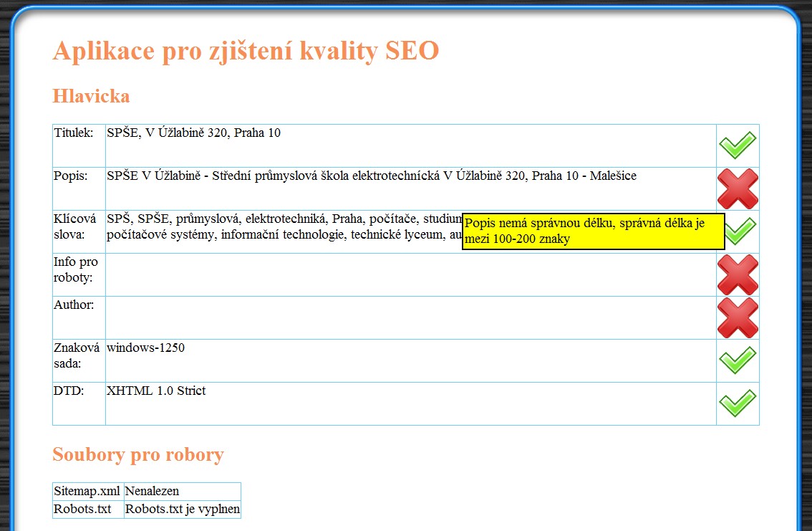Select the page heading 'Aplikace pro zjištení kvality SEO'
The height and width of the screenshot is (531, 812).
pyautogui.click(x=246, y=51)
